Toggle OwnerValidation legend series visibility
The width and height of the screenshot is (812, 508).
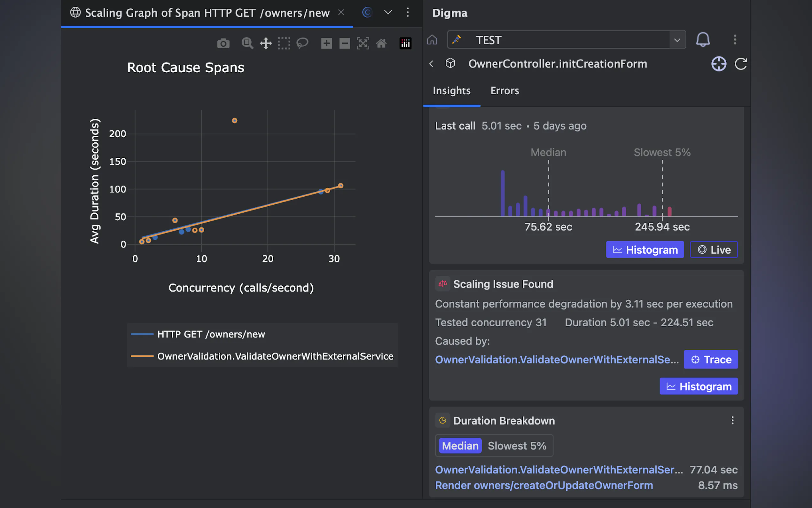tap(275, 356)
